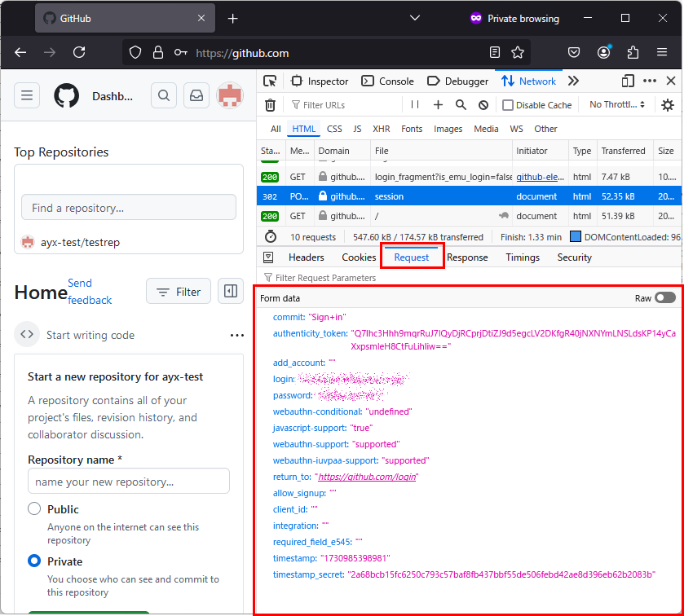Open Firefox list all tabs dropdown
The width and height of the screenshot is (684, 616).
(x=414, y=18)
